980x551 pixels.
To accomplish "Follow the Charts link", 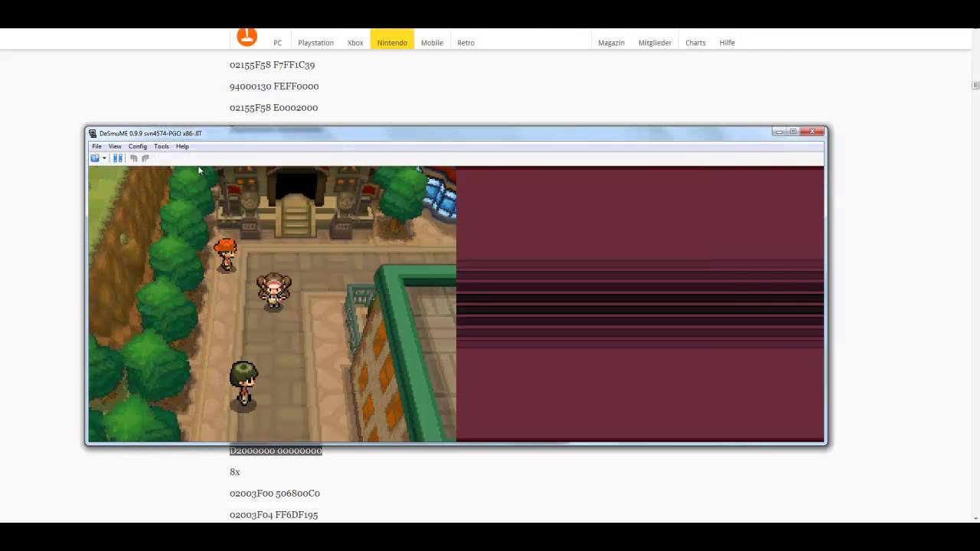I will (x=695, y=43).
